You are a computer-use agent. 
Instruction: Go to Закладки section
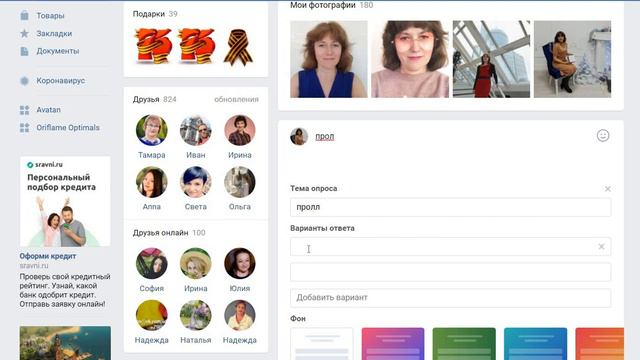pyautogui.click(x=54, y=33)
